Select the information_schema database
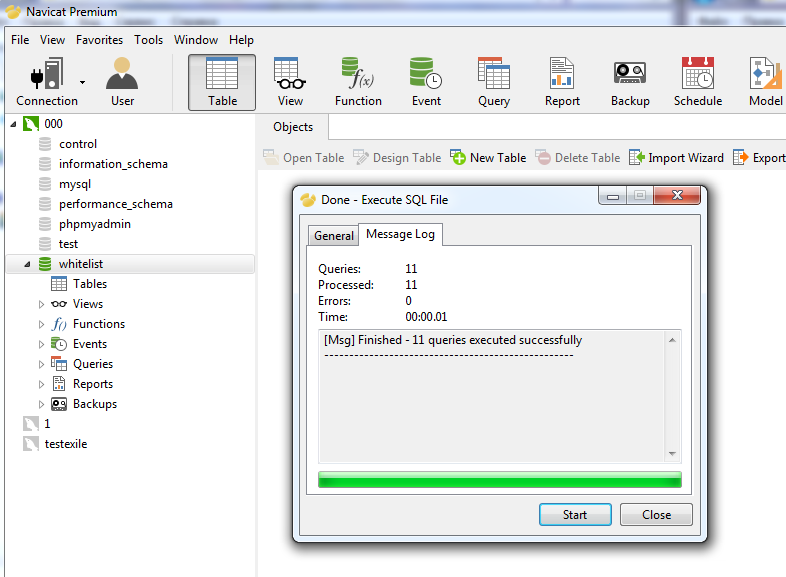 [113, 164]
